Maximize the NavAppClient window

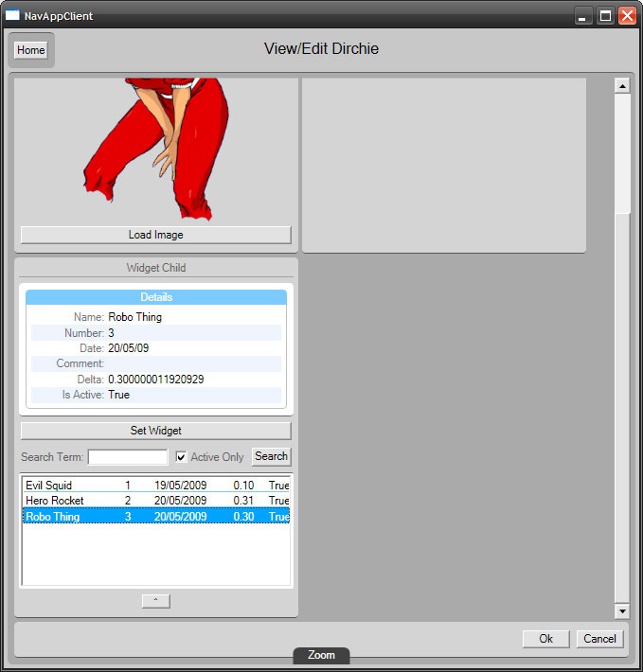(605, 16)
